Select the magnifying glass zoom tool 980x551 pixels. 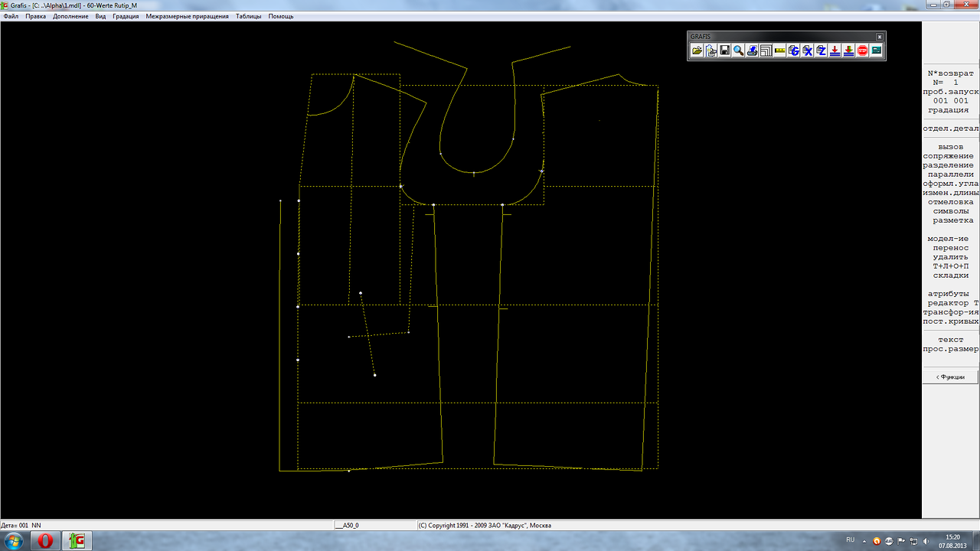click(x=739, y=51)
